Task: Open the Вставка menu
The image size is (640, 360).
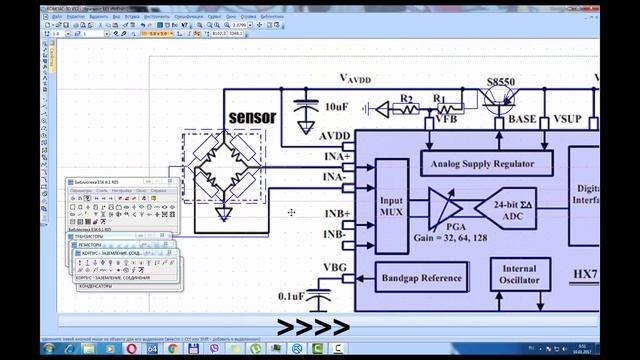Action: [132, 17]
